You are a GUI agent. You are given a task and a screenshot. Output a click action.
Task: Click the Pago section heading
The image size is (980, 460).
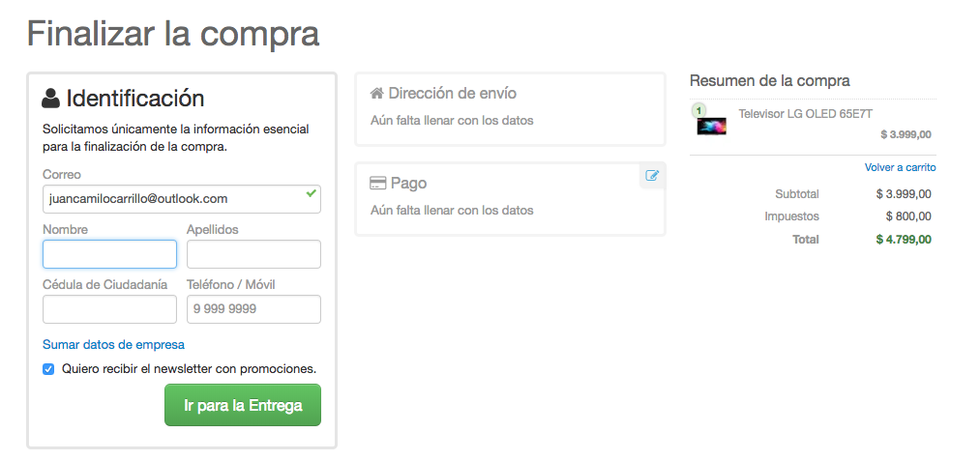pos(408,184)
